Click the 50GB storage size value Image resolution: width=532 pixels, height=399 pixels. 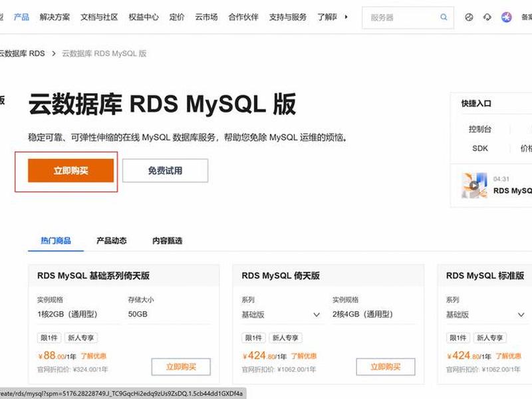point(138,314)
